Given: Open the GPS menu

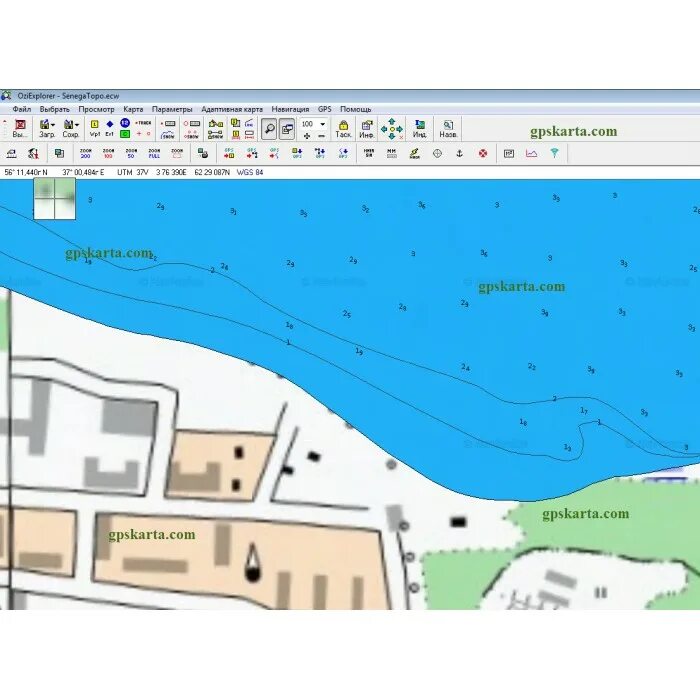Looking at the screenshot, I should pyautogui.click(x=325, y=109).
